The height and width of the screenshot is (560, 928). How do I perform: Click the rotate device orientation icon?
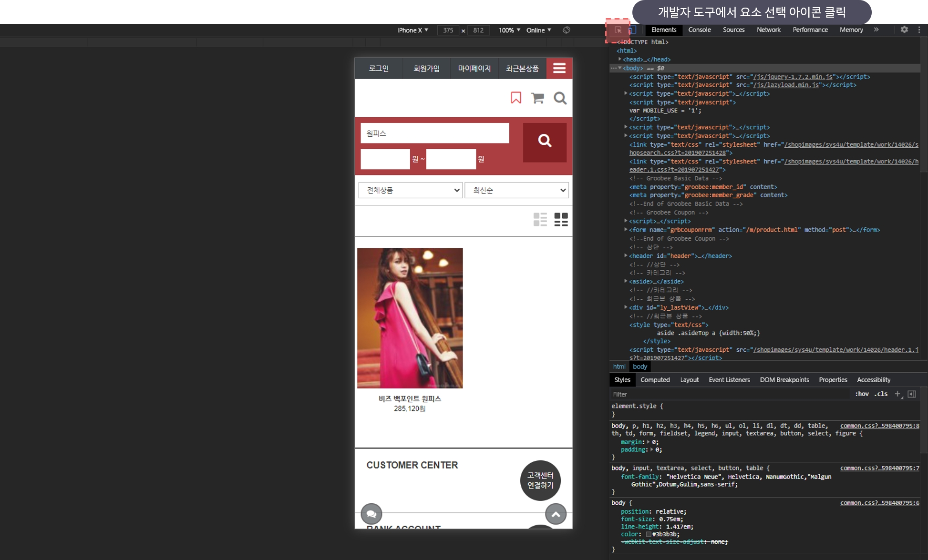tap(567, 30)
